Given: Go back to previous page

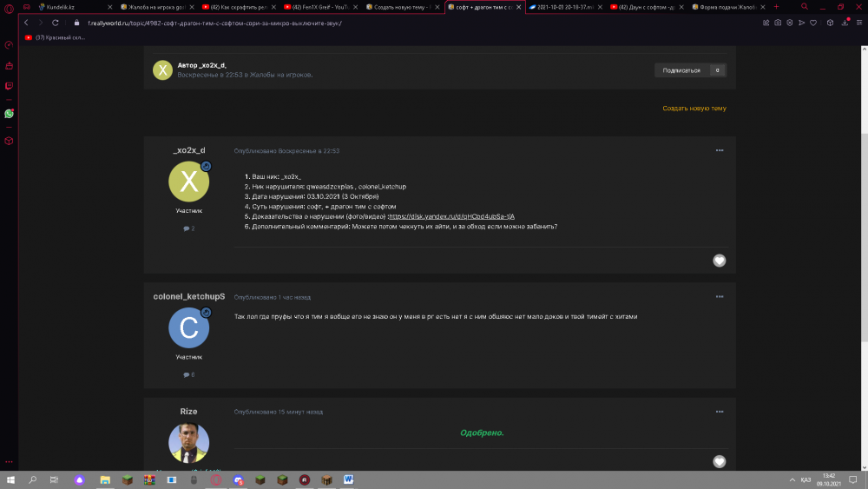Looking at the screenshot, I should click(26, 23).
